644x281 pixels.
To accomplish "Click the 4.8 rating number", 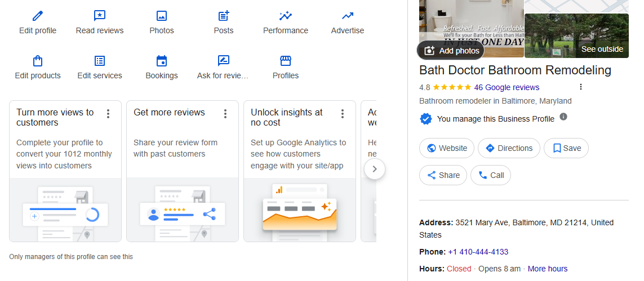I will coord(425,87).
